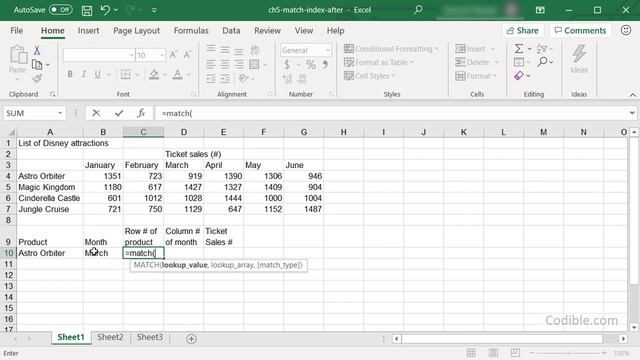The height and width of the screenshot is (360, 640).
Task: Click the Delete cells button
Action: [x=472, y=62]
